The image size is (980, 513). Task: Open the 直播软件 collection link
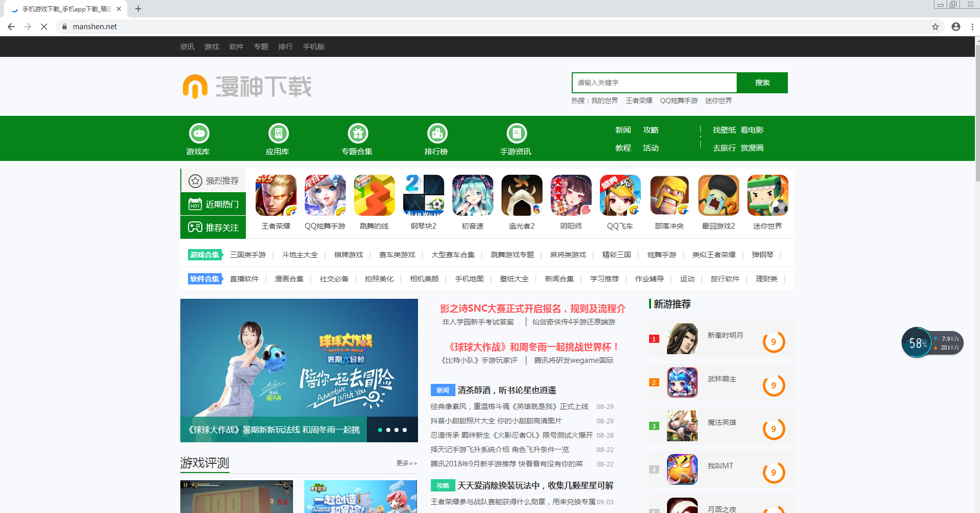coord(244,279)
